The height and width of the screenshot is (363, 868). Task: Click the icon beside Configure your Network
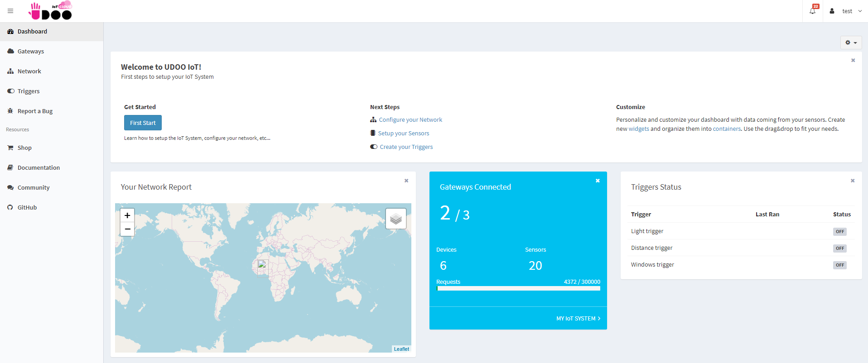click(x=373, y=119)
